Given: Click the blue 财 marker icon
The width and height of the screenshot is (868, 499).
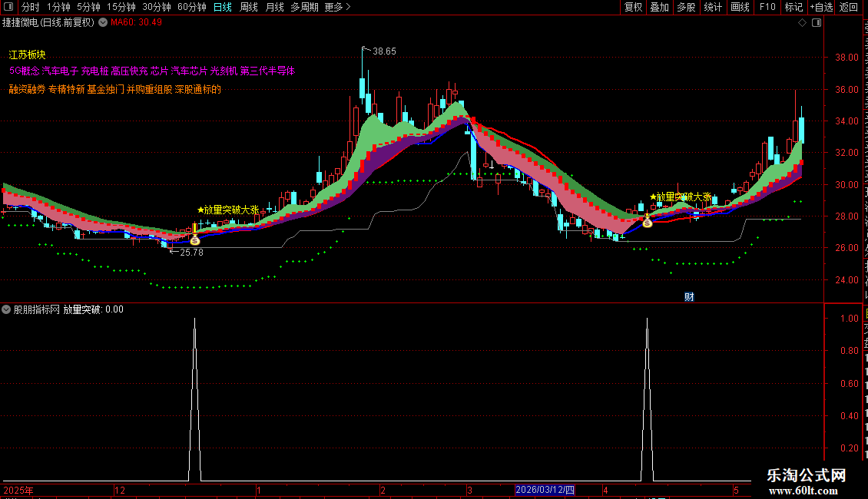Looking at the screenshot, I should [689, 296].
